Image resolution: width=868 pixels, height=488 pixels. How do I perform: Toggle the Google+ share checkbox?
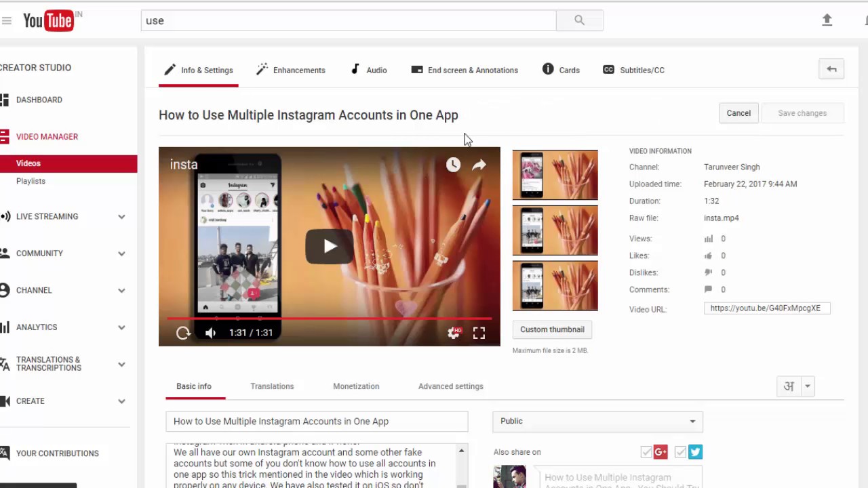pos(646,452)
